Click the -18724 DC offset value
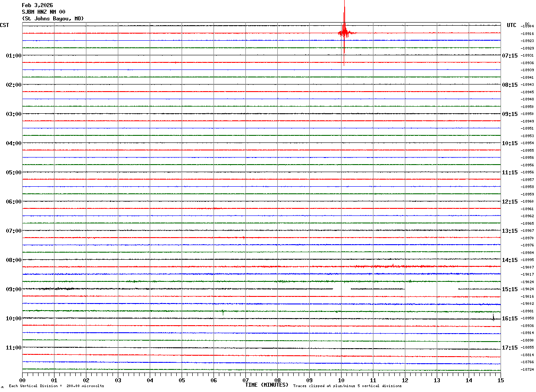Image resolution: width=536 pixels, height=392 pixels. [528, 369]
